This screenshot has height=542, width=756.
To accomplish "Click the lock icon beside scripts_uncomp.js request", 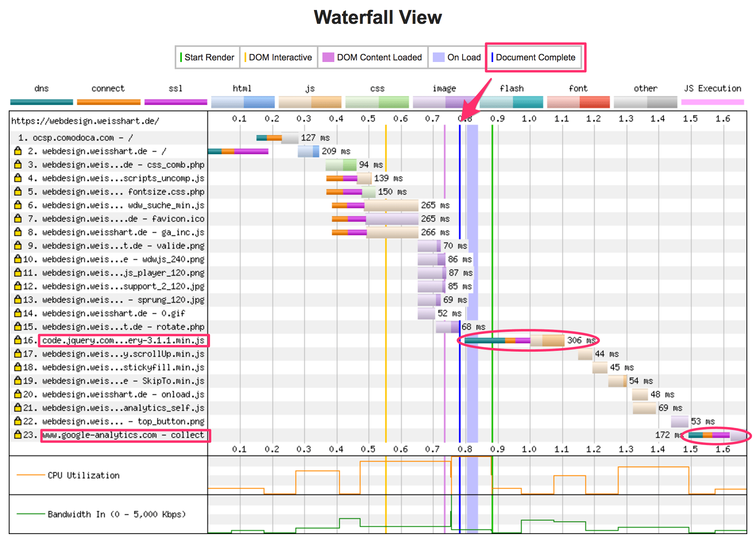I will tap(18, 178).
